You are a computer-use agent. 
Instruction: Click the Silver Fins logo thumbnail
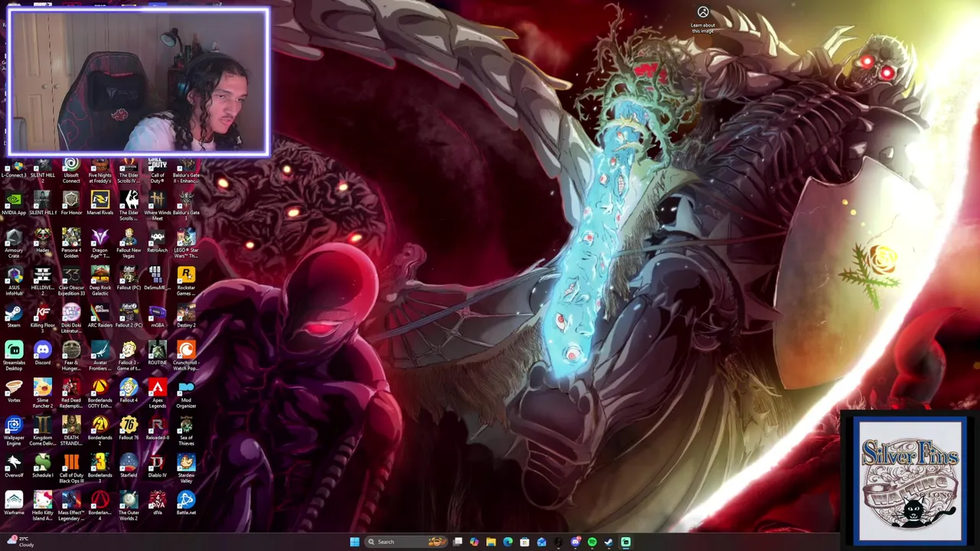click(x=910, y=481)
